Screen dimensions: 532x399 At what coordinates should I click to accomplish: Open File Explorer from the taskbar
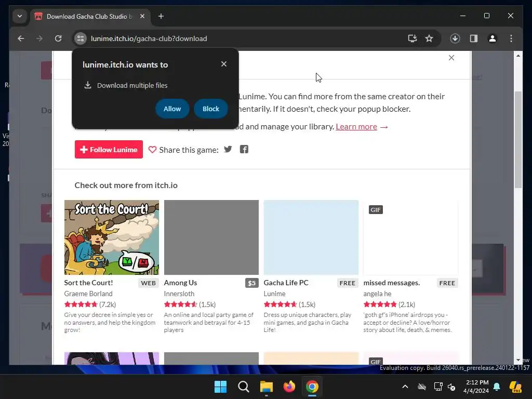click(267, 387)
